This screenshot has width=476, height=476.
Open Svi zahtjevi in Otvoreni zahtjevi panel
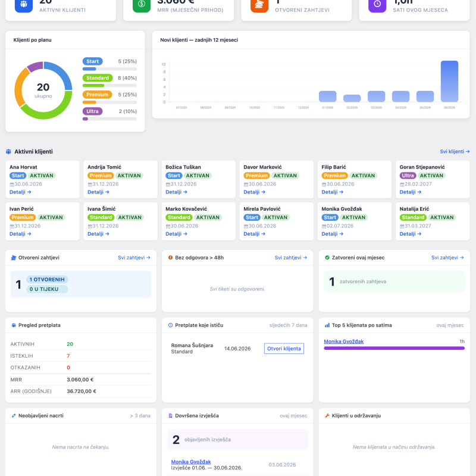pos(134,258)
